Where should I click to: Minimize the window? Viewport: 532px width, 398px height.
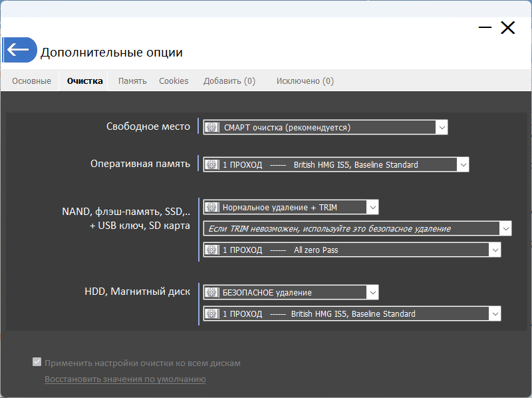click(485, 28)
